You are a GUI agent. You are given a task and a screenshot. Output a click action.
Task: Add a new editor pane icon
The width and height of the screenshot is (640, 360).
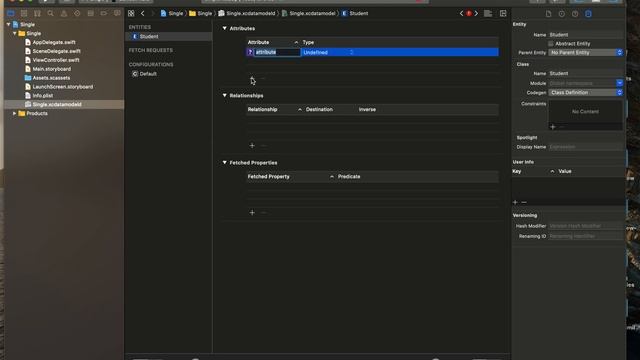(x=503, y=13)
